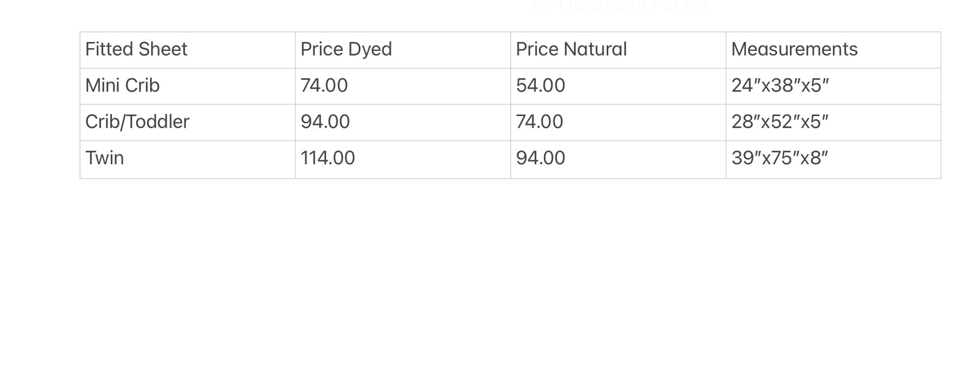Click the faded date text above table

(618, 5)
